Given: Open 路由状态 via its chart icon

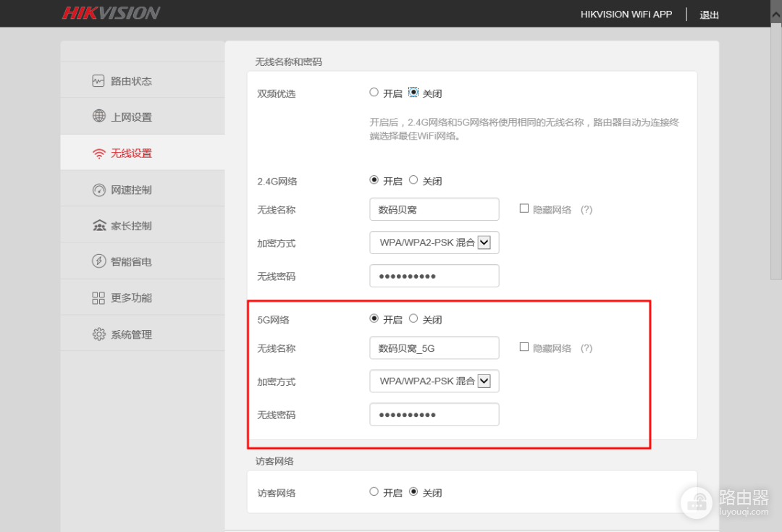Looking at the screenshot, I should pos(98,80).
